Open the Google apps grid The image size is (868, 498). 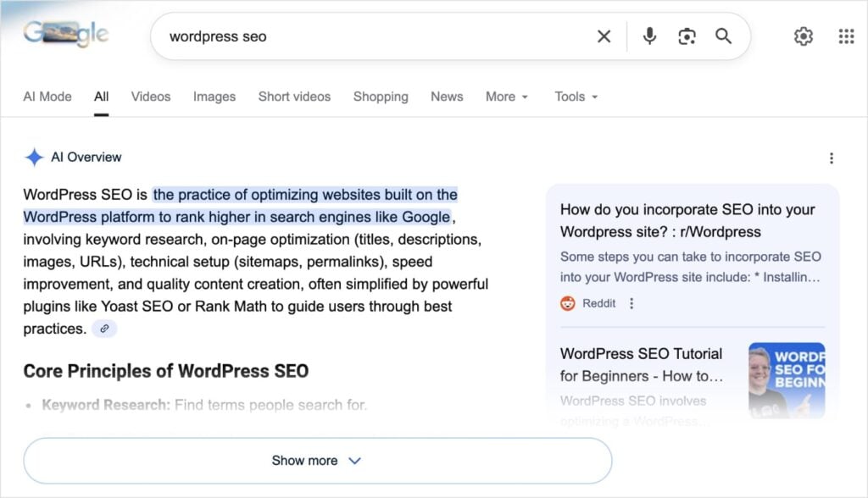coord(846,36)
